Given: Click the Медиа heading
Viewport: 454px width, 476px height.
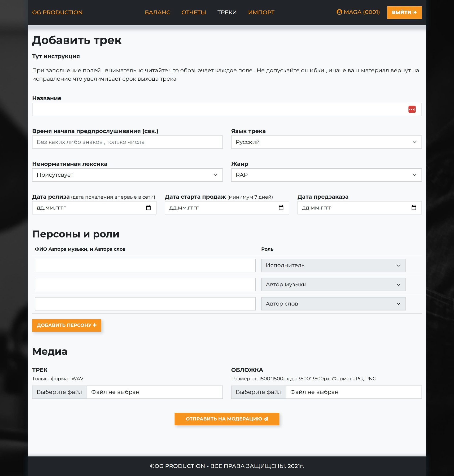Looking at the screenshot, I should [x=50, y=351].
